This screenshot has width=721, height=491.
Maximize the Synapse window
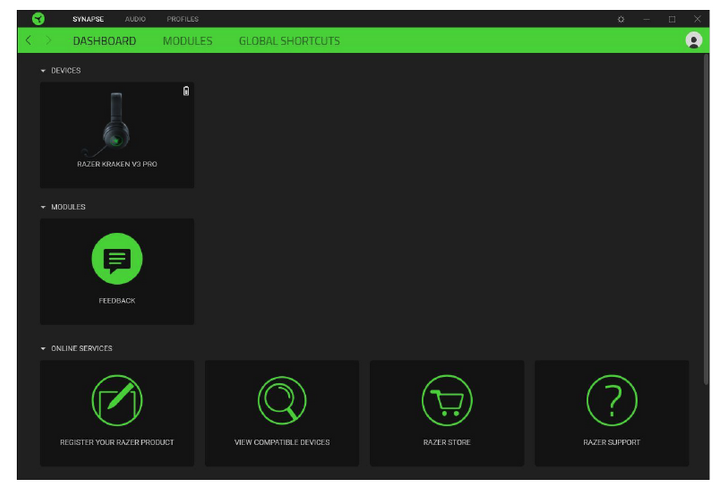[672, 19]
